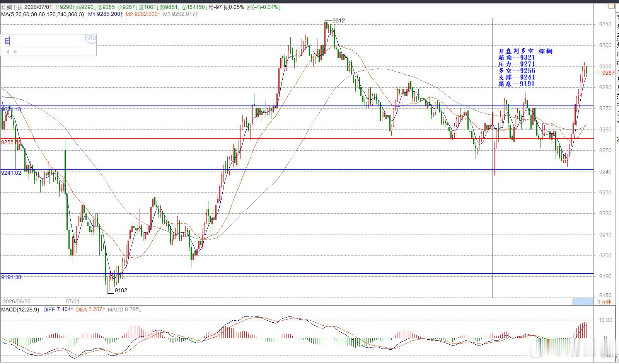This screenshot has width=619, height=364.
Task: Click the 仓484150 open interest in header
Action: click(194, 7)
